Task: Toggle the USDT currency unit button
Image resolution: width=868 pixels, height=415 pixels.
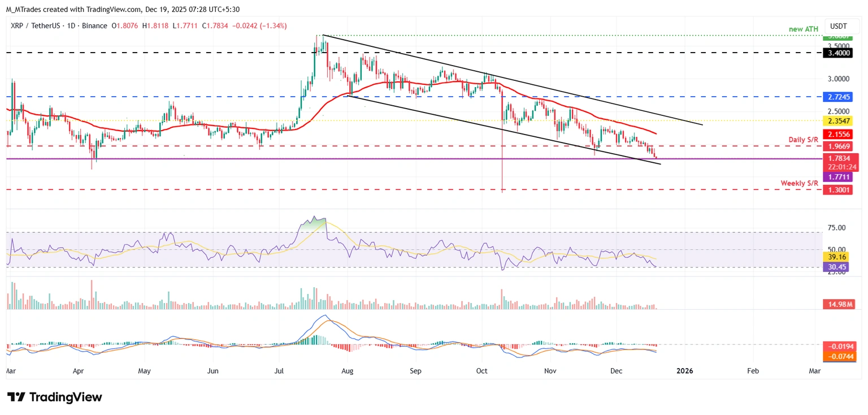Action: pyautogui.click(x=840, y=25)
